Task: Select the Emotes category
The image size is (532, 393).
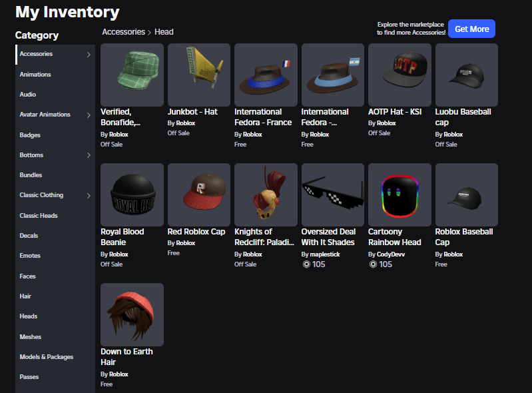Action: point(30,256)
